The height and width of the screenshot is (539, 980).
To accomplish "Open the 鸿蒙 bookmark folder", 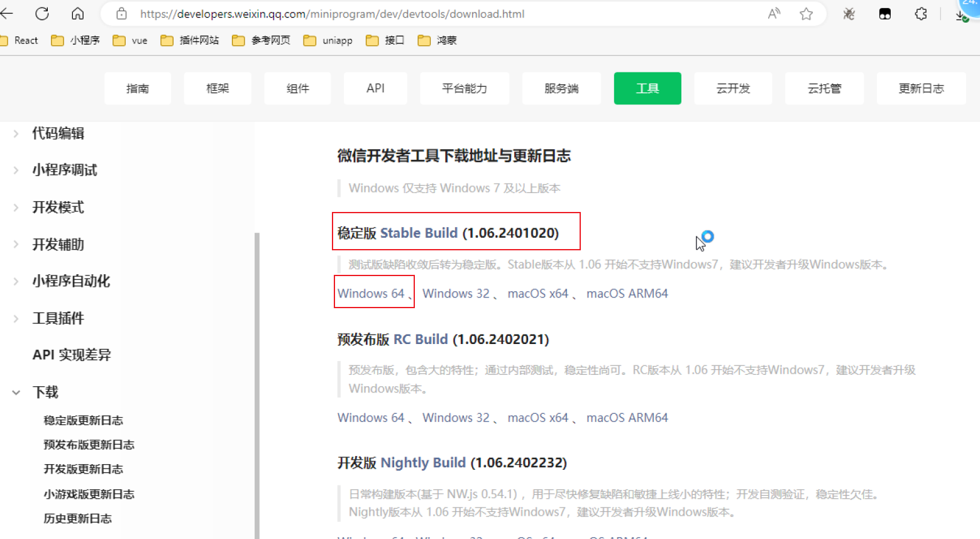I will click(438, 40).
